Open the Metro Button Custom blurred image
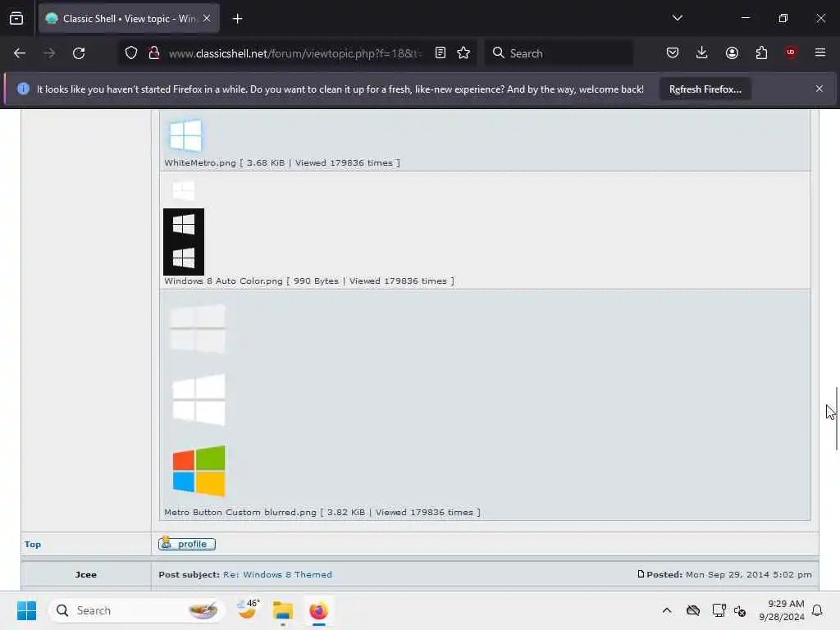Image resolution: width=840 pixels, height=630 pixels. [199, 399]
